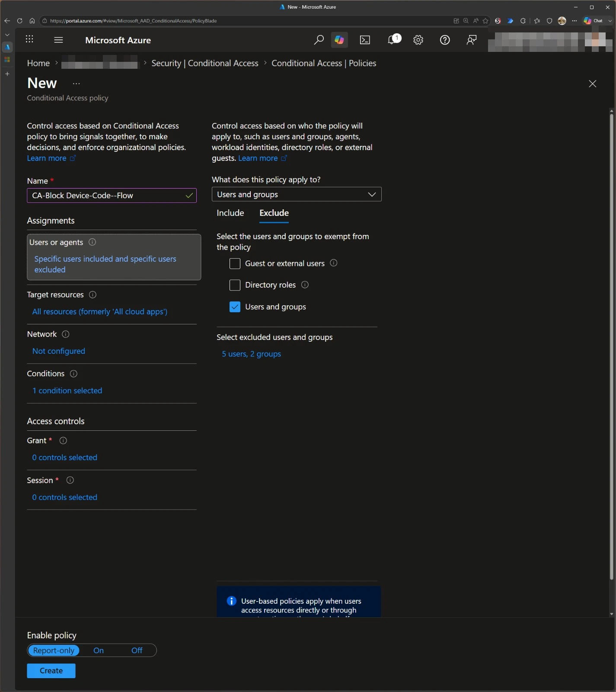Click the Azure vertical tab in the browser sidebar
The image size is (616, 692).
coord(7,47)
